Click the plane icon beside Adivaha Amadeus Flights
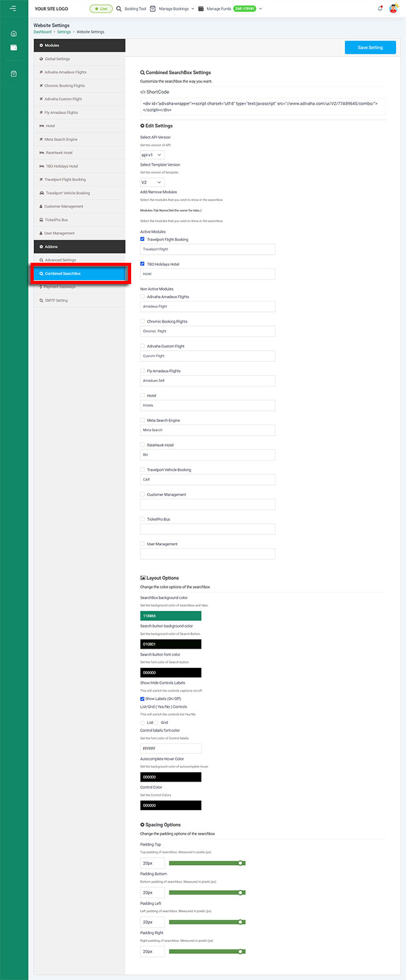The width and height of the screenshot is (406, 980). pos(41,72)
